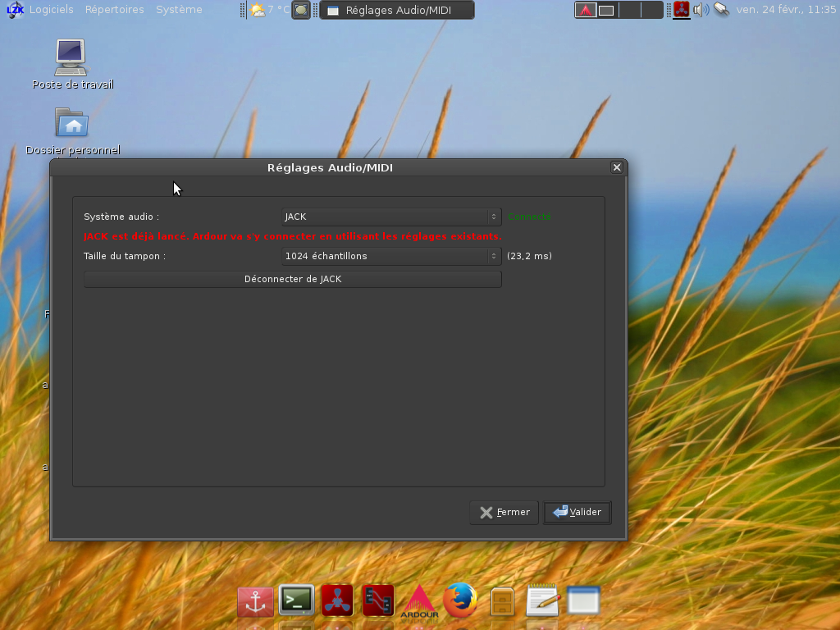Click the Fermer button
The width and height of the screenshot is (840, 630).
[x=504, y=513]
